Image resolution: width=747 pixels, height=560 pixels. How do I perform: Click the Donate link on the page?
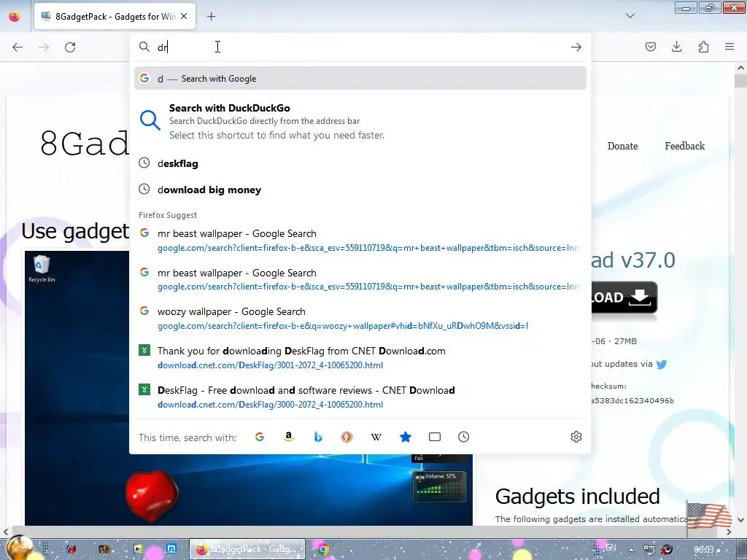(622, 146)
